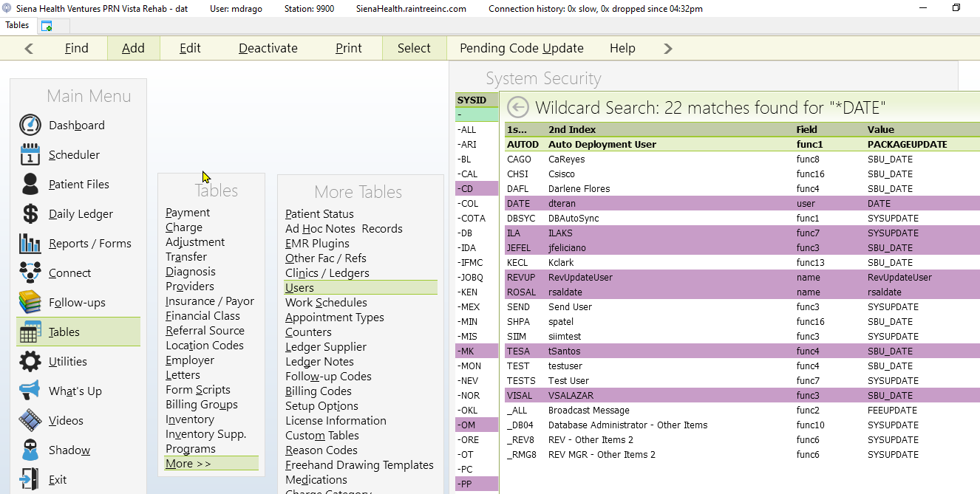The image size is (980, 494).
Task: Open Payment table
Action: pyautogui.click(x=188, y=213)
